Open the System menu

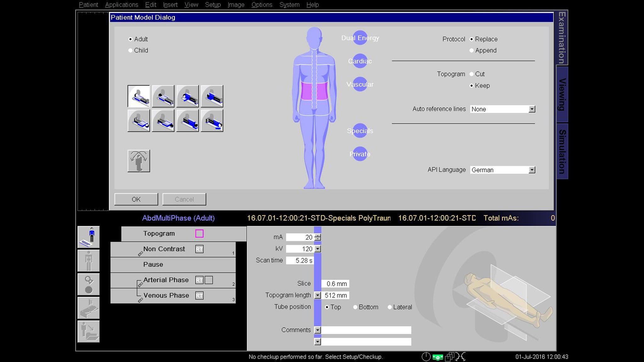pos(289,5)
